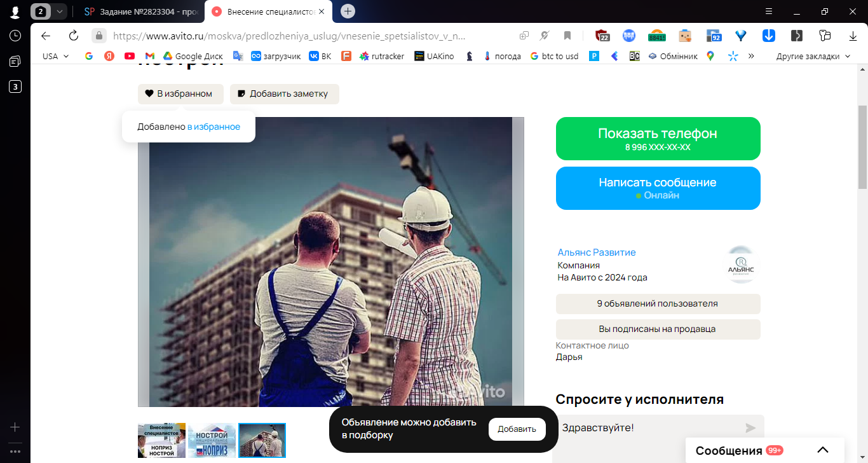Click the address bar URL

[x=289, y=36]
